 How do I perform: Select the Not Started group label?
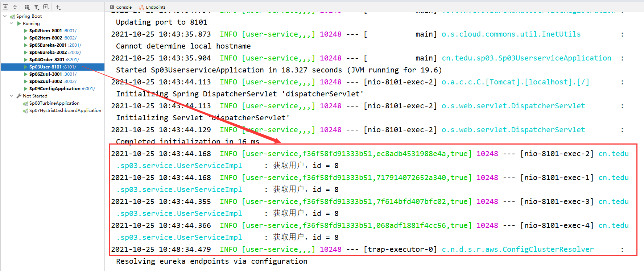(x=35, y=96)
